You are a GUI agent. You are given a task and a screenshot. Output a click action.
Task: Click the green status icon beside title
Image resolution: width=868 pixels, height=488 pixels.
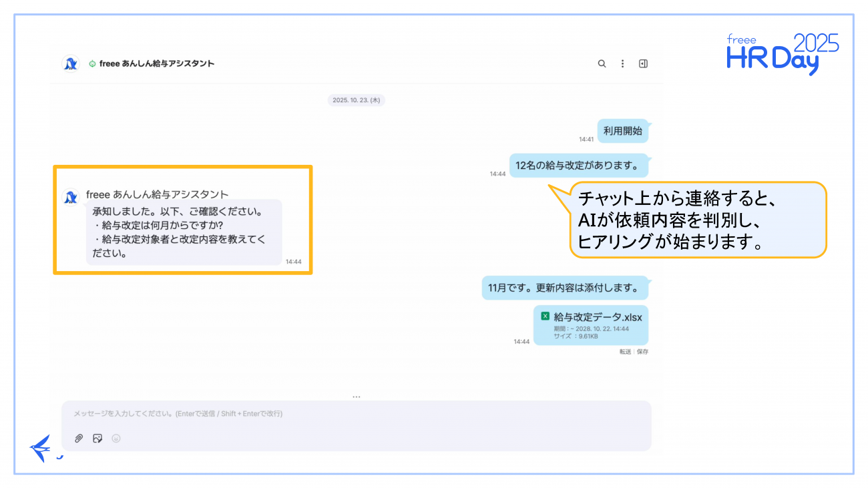click(92, 64)
